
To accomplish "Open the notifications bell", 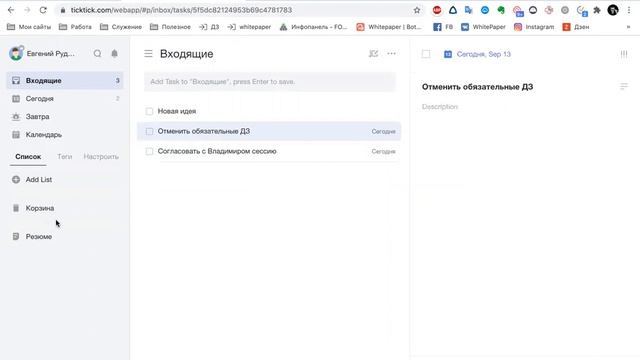I will point(114,53).
